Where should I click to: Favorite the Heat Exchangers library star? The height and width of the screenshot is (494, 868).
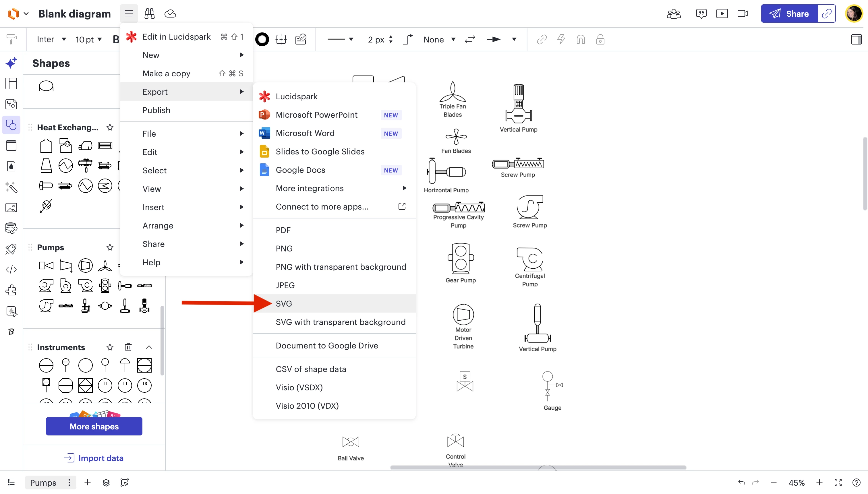(x=110, y=127)
